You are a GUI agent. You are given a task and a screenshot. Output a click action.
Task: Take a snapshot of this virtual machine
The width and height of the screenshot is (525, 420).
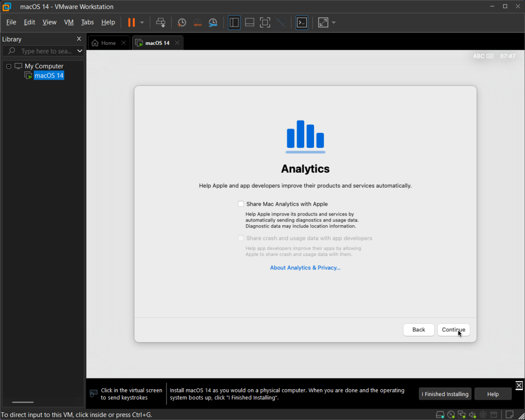(181, 23)
